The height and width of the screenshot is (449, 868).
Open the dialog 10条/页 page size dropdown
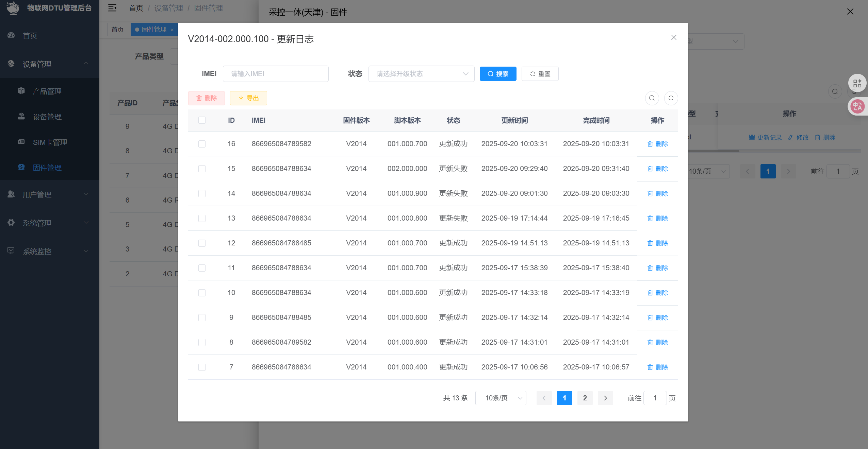pos(501,398)
